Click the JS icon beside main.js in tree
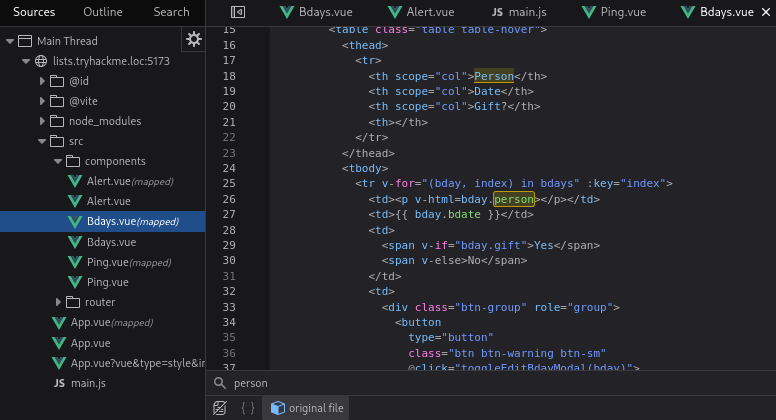This screenshot has height=420, width=776. click(x=59, y=383)
